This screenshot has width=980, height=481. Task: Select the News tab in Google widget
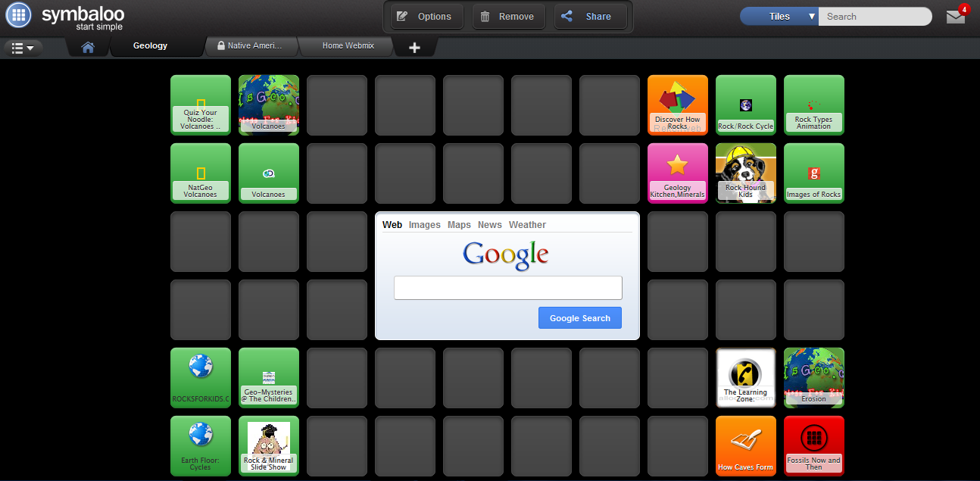(x=490, y=225)
